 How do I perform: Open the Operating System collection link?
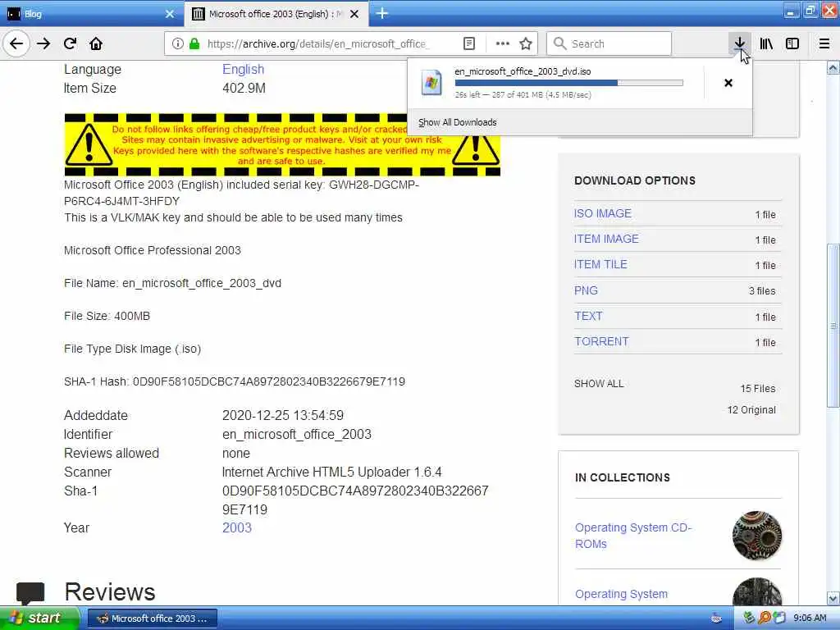(622, 594)
